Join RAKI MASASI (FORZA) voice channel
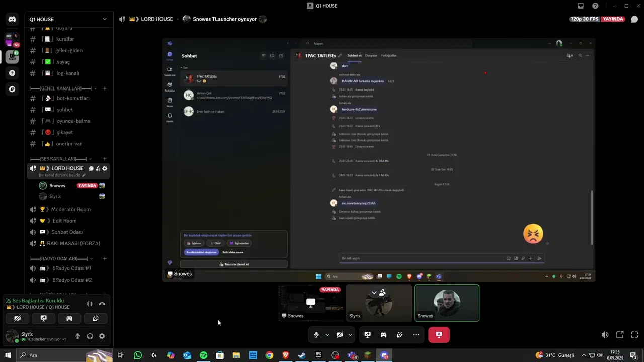Screen dimensions: 644x362 point(68,243)
